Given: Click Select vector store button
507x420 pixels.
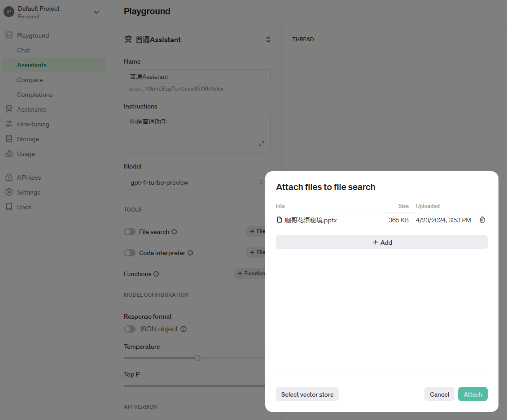Looking at the screenshot, I should click(307, 394).
